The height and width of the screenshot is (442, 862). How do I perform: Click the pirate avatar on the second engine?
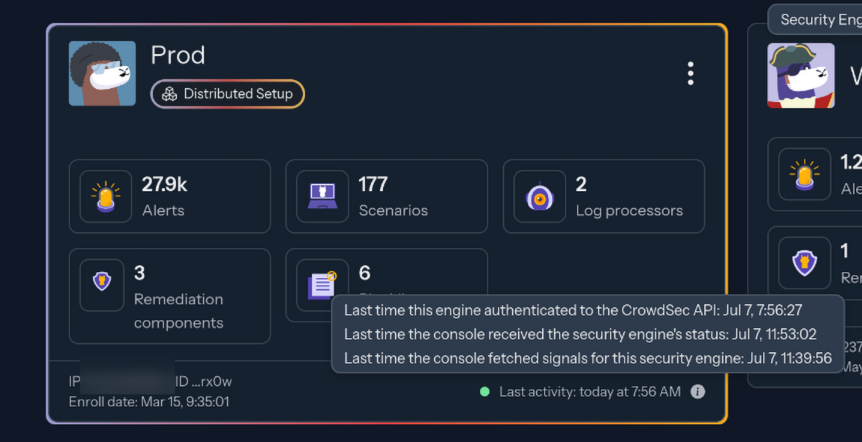pyautogui.click(x=801, y=74)
